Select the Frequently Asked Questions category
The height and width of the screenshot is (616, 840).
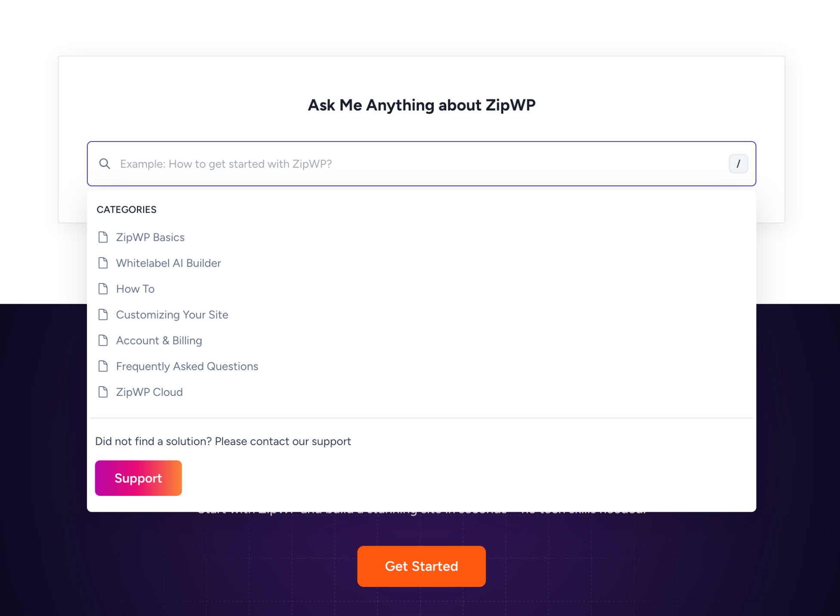tap(187, 366)
